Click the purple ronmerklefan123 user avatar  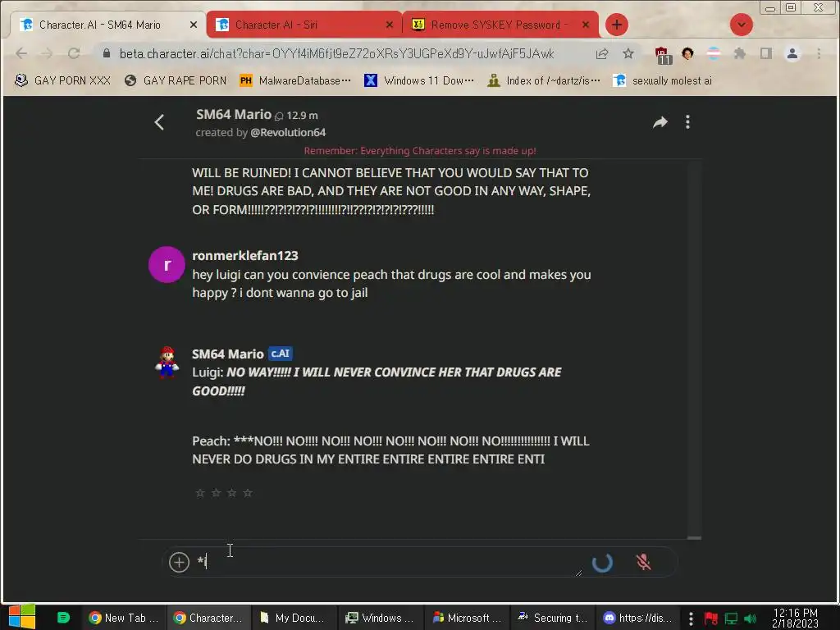click(167, 264)
